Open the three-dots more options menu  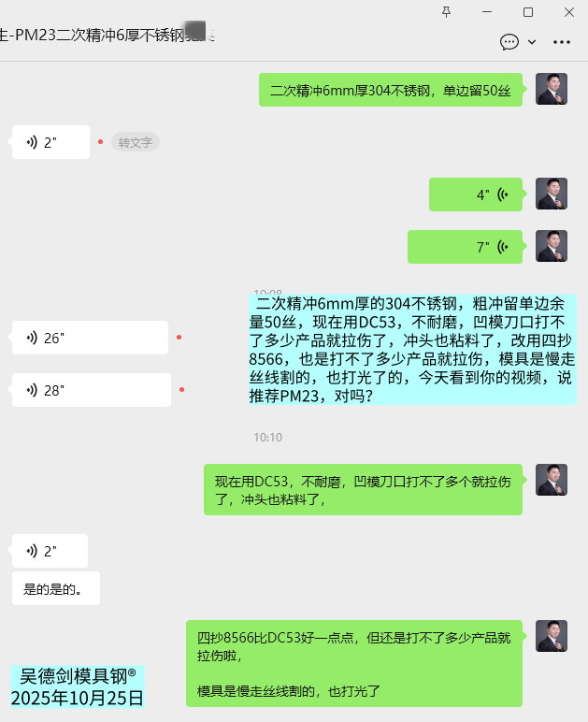[561, 42]
